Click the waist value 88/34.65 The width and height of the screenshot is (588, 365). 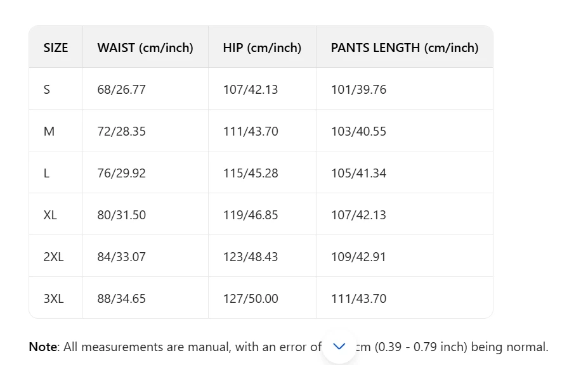(x=122, y=298)
